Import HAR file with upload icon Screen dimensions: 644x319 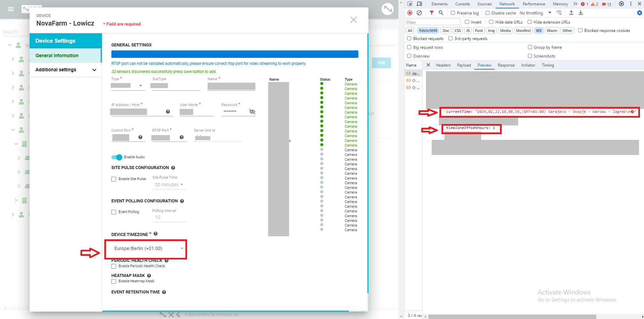pos(571,13)
